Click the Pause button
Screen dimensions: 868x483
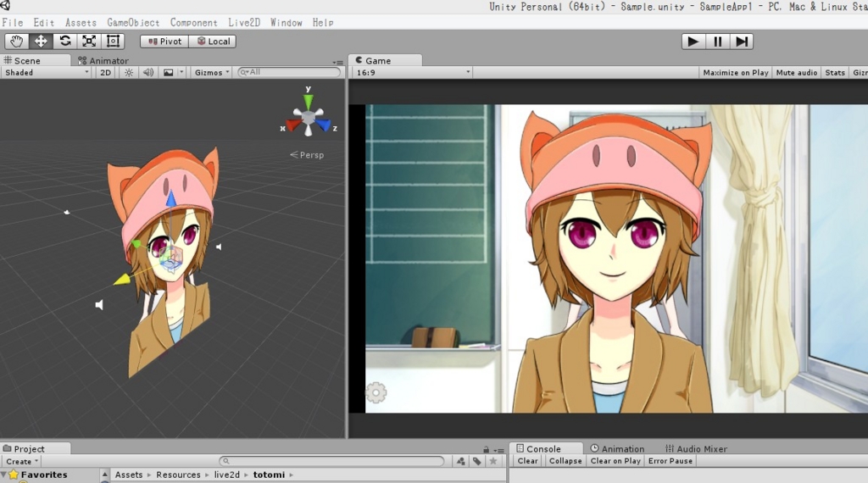[717, 42]
